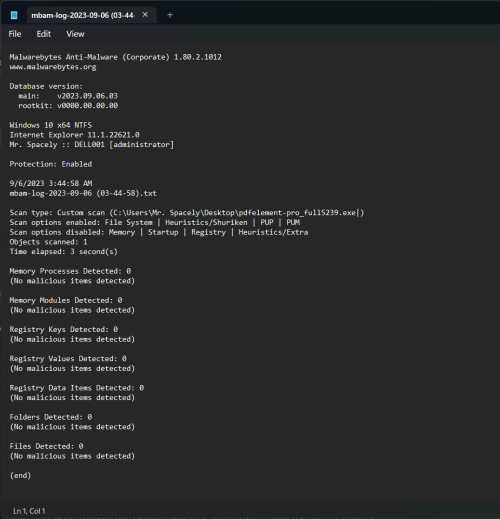This screenshot has height=519, width=500.
Task: Click the Database version line
Action: 46,86
